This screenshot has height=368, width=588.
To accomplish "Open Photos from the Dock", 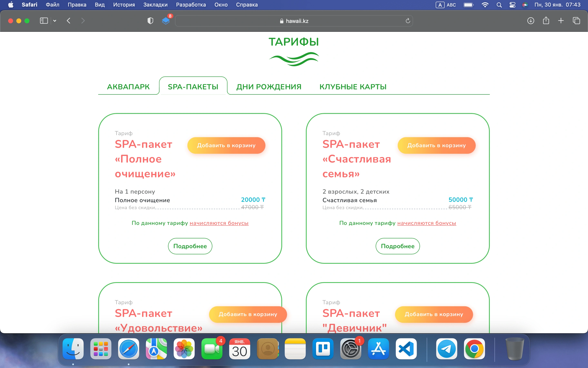I will click(184, 349).
